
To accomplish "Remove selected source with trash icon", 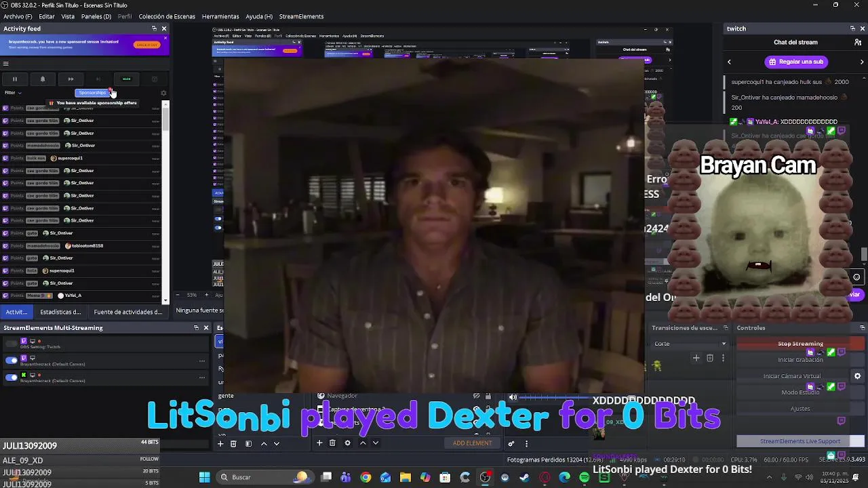I will [332, 443].
